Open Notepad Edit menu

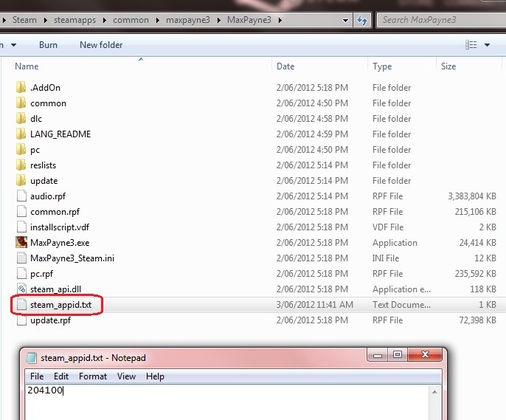pyautogui.click(x=61, y=376)
